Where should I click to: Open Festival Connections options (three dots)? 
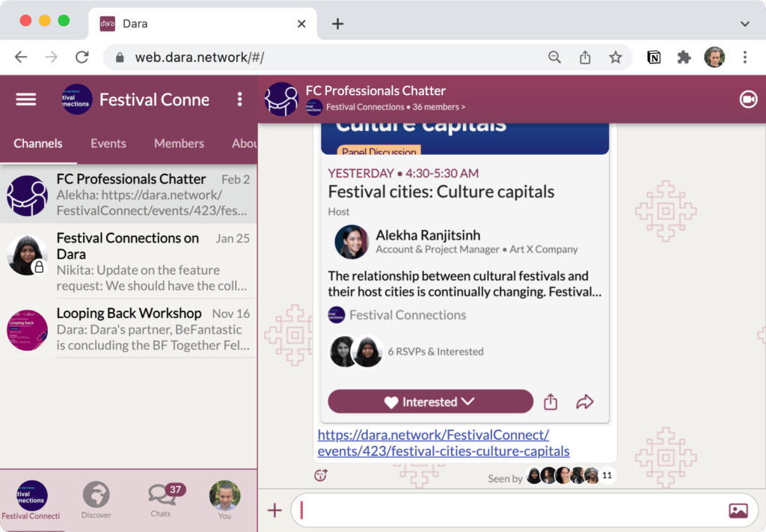(x=239, y=100)
